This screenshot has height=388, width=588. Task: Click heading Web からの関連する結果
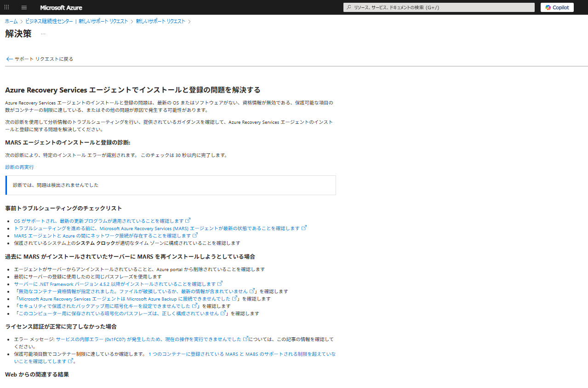37,375
